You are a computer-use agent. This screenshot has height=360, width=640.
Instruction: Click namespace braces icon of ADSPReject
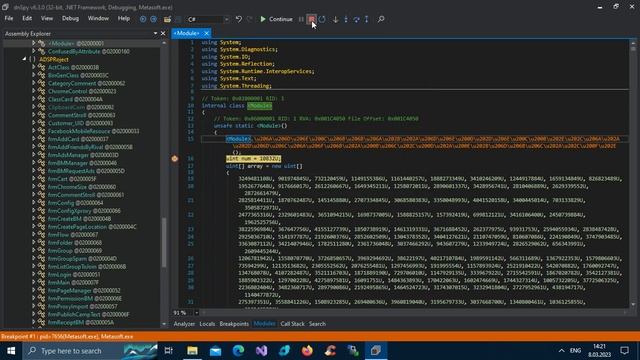[x=32, y=59]
